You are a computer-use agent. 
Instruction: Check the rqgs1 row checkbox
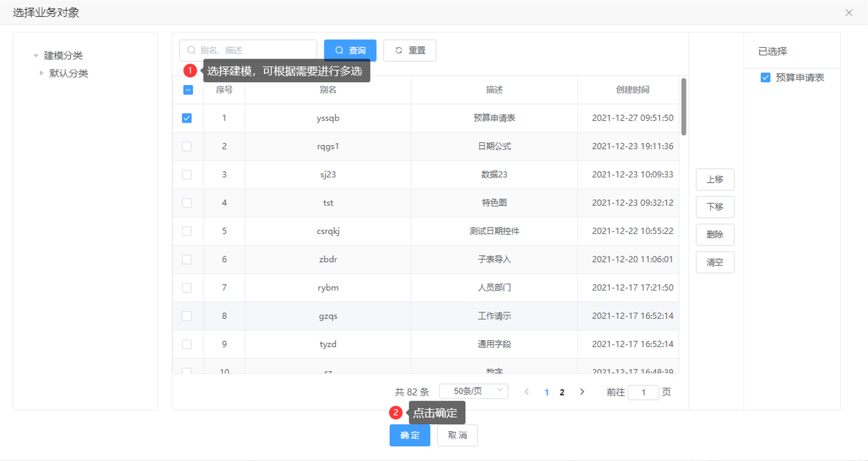(x=187, y=146)
